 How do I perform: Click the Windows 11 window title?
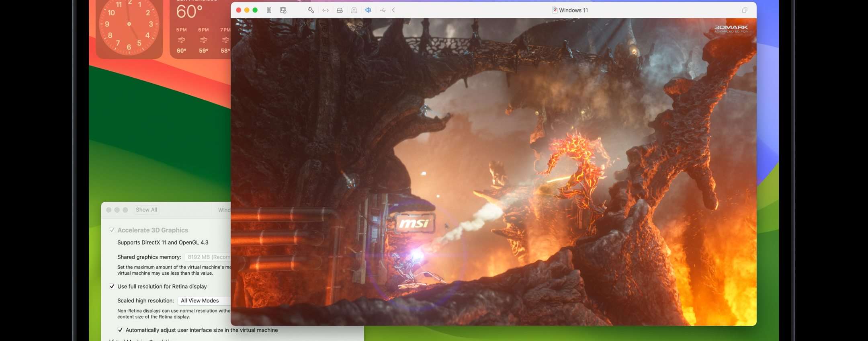(x=573, y=10)
